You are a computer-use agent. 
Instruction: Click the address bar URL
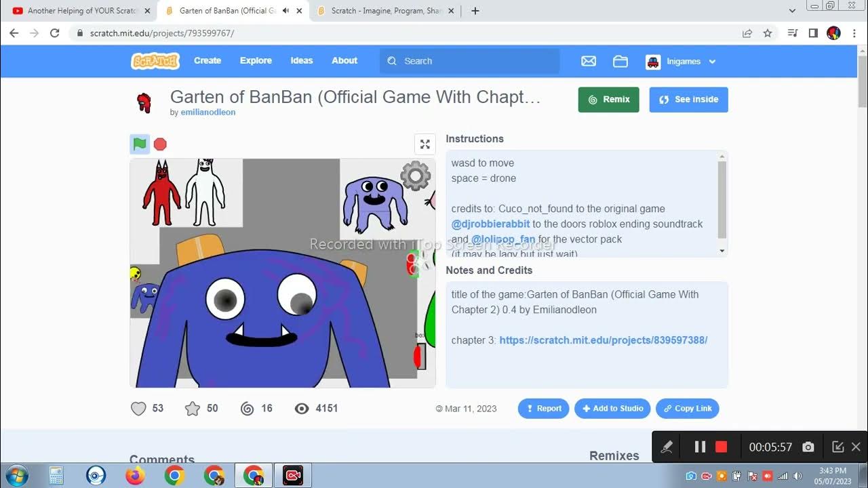pyautogui.click(x=162, y=33)
